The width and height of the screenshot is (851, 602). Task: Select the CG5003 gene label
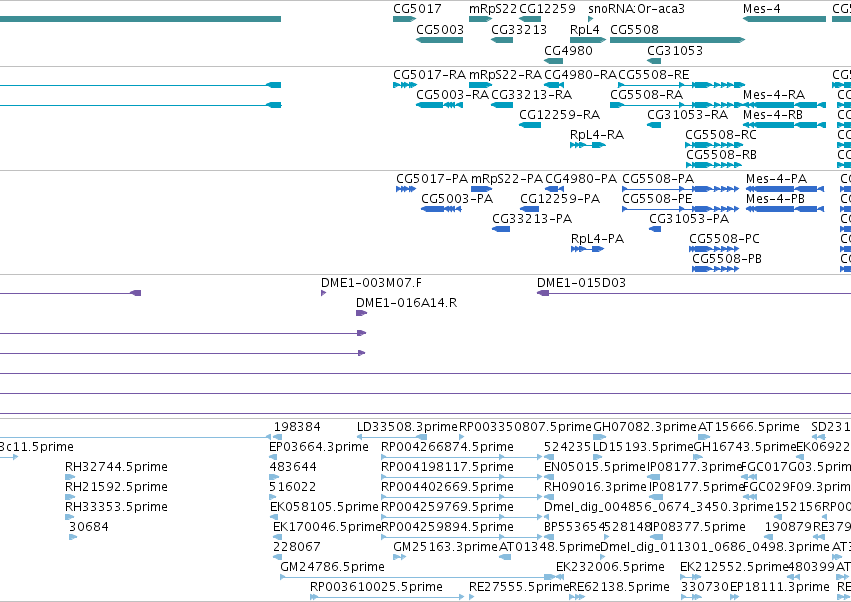click(440, 29)
